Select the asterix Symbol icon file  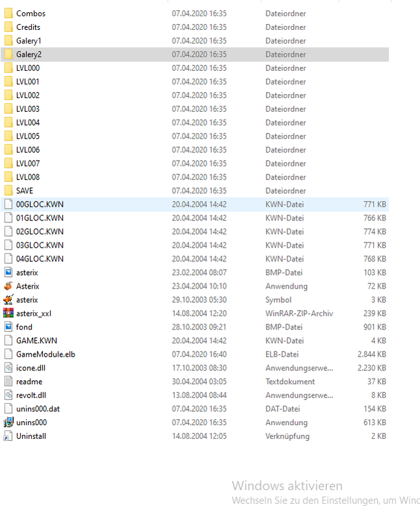8,300
